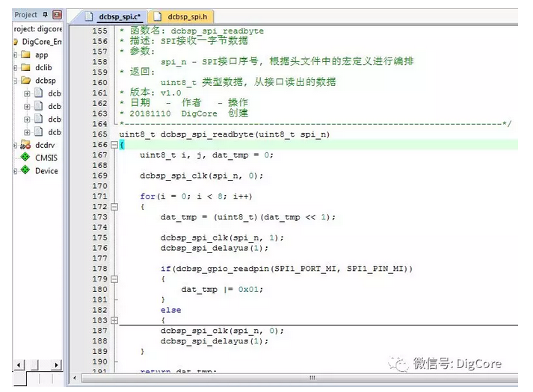The height and width of the screenshot is (392, 533).
Task: Close the Project panel
Action: (57, 15)
